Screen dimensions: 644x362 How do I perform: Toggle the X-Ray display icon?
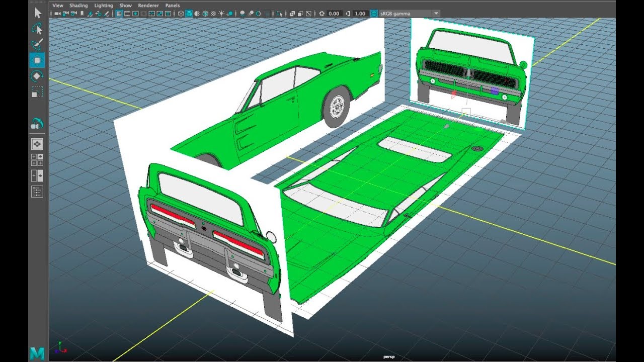pyautogui.click(x=292, y=14)
